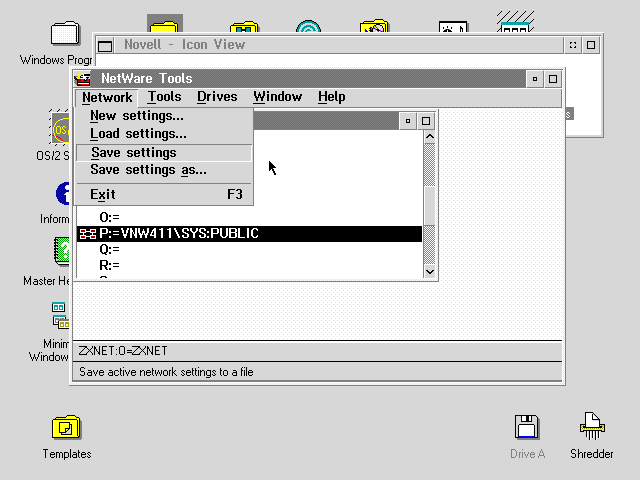Select the P:=VNW411\SYS:PUBLIC drive row

[249, 234]
